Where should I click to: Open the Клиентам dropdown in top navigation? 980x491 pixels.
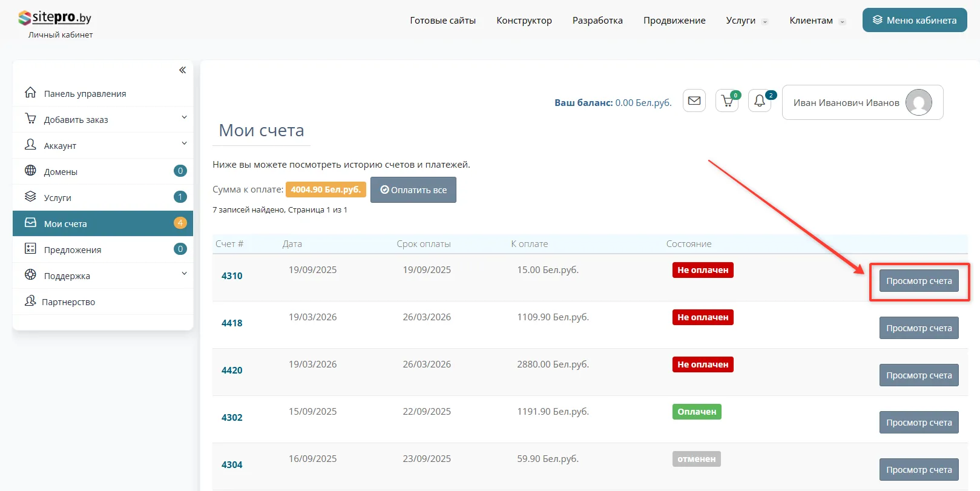tap(817, 21)
